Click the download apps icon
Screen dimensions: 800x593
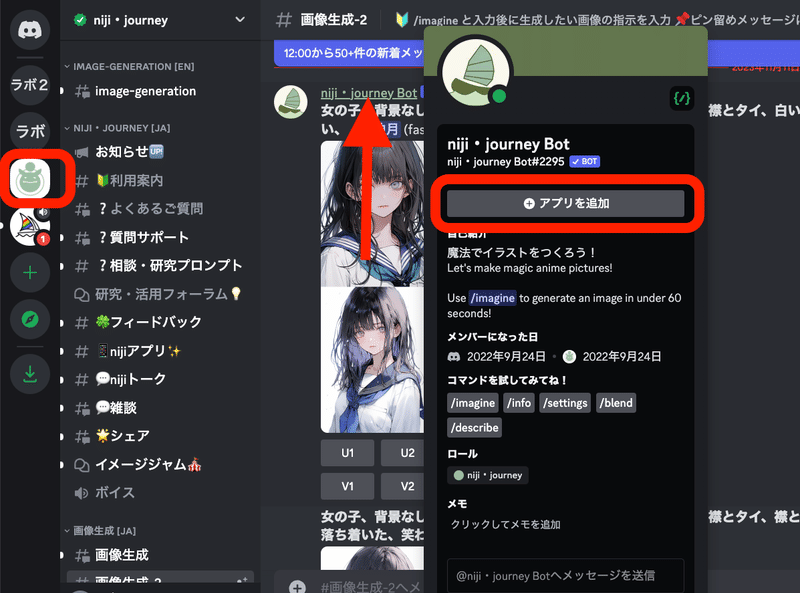pyautogui.click(x=30, y=374)
